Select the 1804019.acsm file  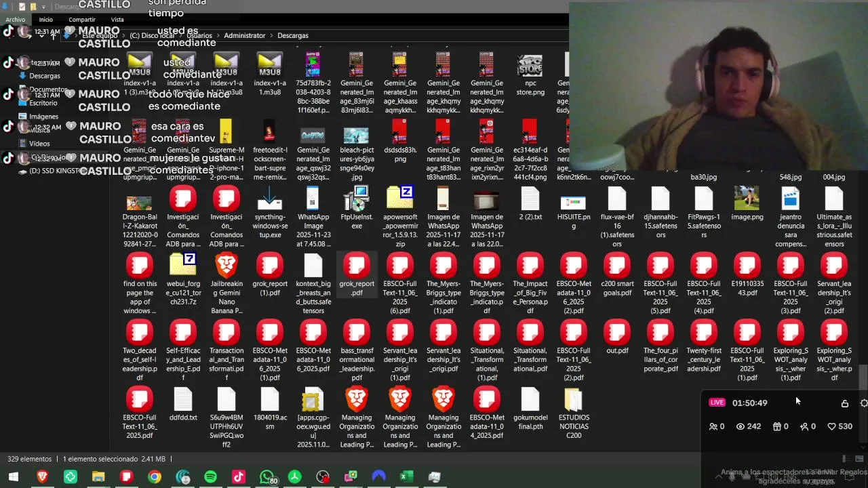[269, 409]
